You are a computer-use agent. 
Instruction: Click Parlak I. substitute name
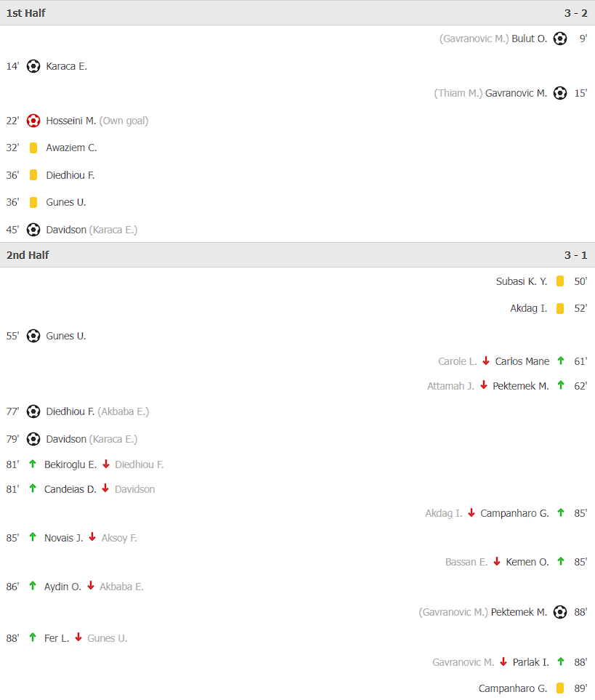[531, 662]
